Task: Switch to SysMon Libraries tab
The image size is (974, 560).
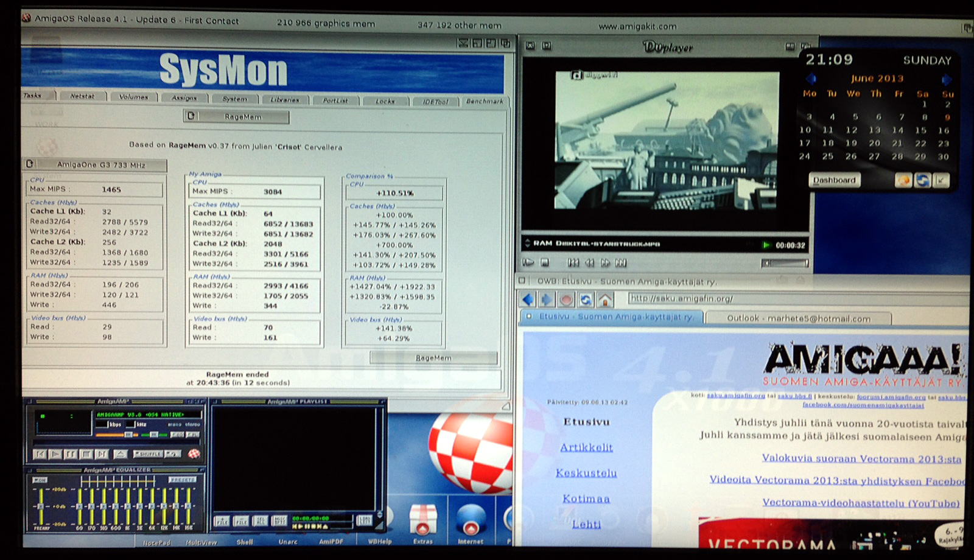Action: pyautogui.click(x=285, y=99)
